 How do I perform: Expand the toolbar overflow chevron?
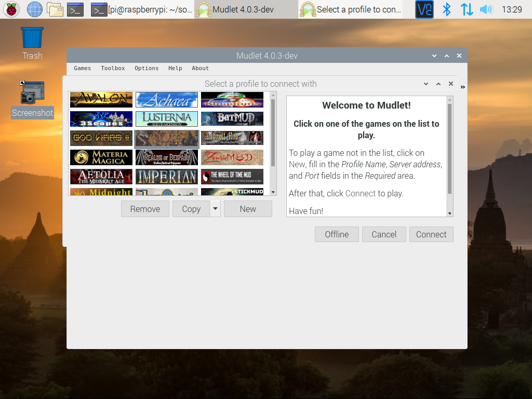[463, 87]
